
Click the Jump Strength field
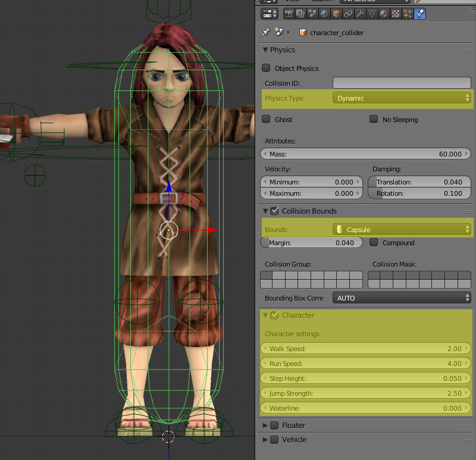(x=366, y=393)
